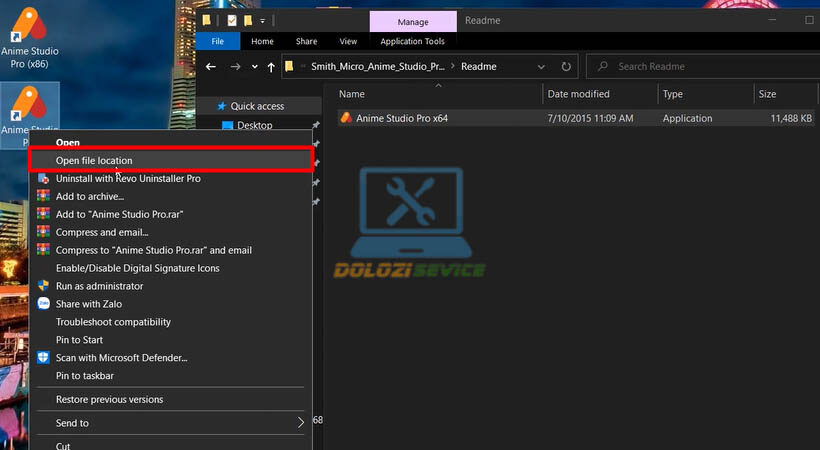This screenshot has width=820, height=450.
Task: Open the recent locations dropdown arrow
Action: tap(254, 67)
